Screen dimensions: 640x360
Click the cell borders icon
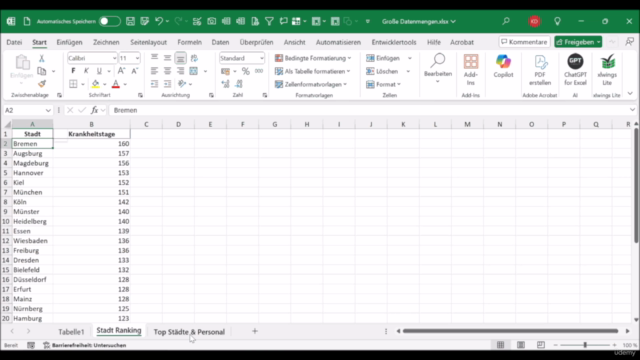point(73,84)
